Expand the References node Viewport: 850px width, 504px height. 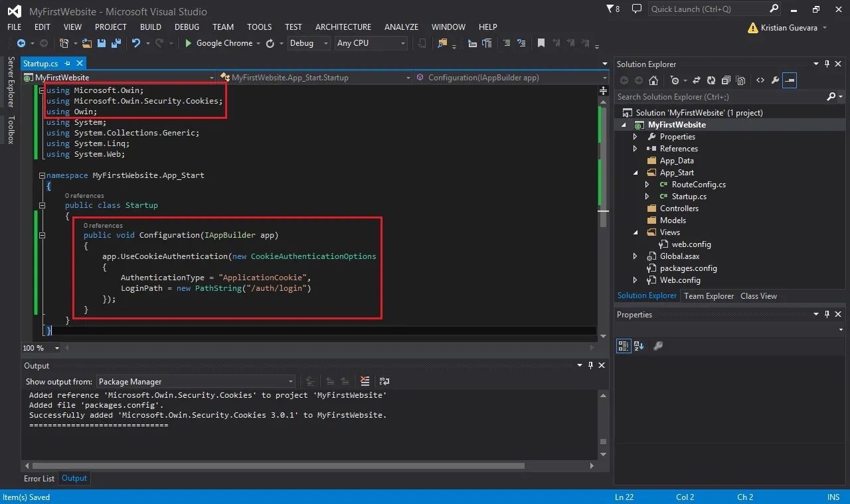[635, 149]
